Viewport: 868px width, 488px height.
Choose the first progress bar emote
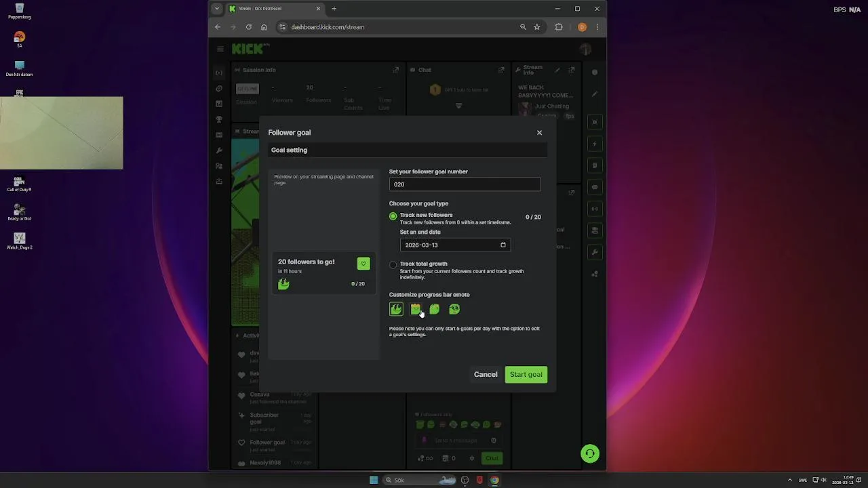coord(396,309)
